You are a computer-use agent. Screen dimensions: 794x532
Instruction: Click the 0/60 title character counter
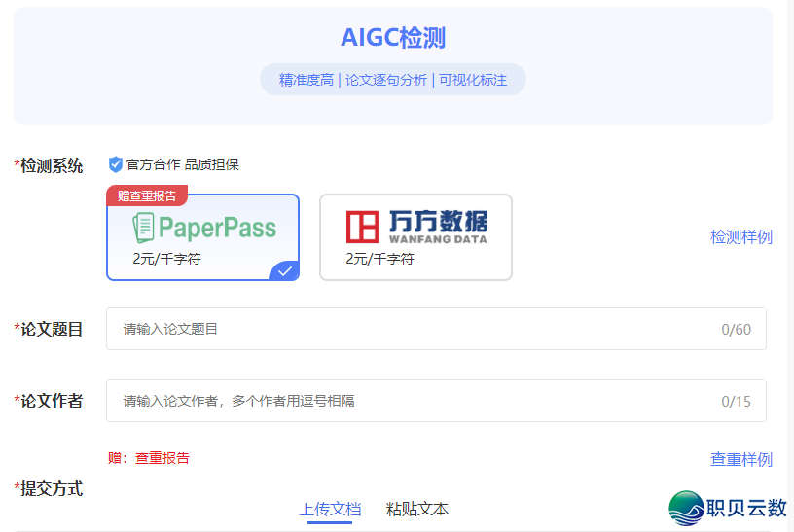pos(736,330)
